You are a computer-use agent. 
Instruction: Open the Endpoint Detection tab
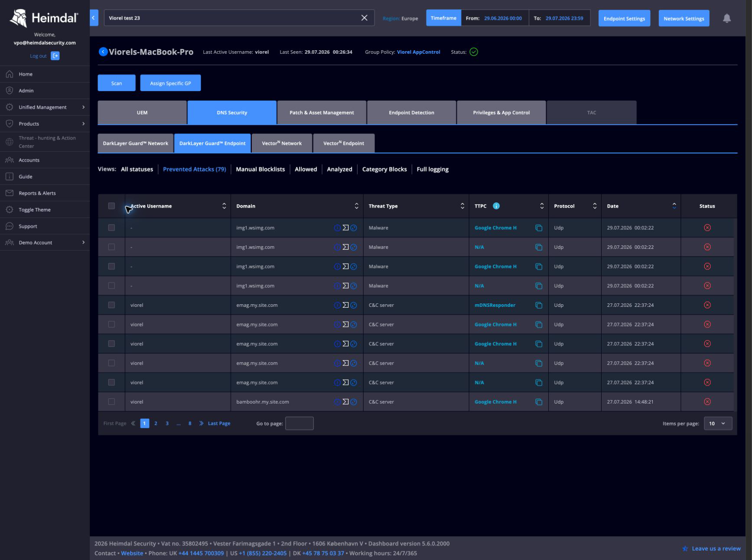(411, 113)
